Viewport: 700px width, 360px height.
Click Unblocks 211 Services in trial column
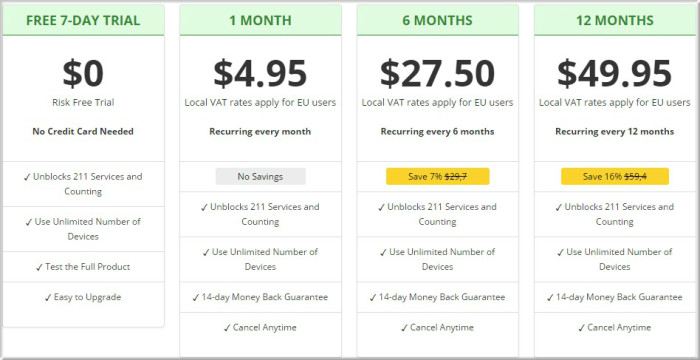(83, 184)
